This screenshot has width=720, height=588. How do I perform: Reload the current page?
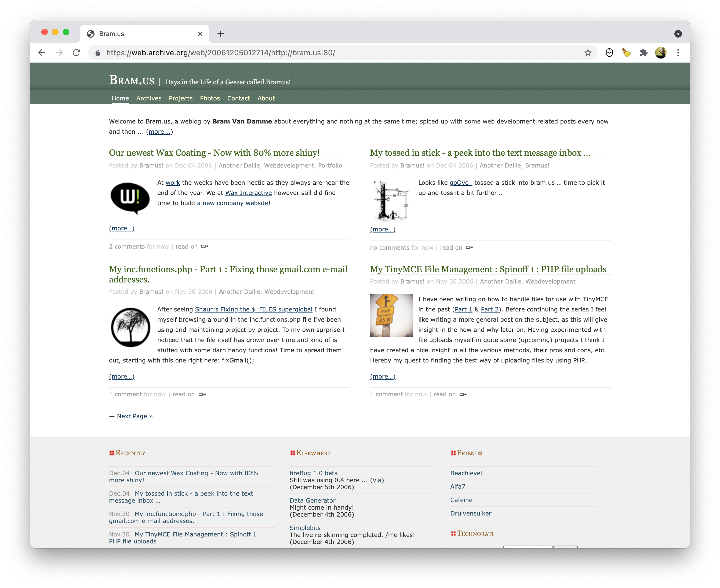click(x=77, y=53)
